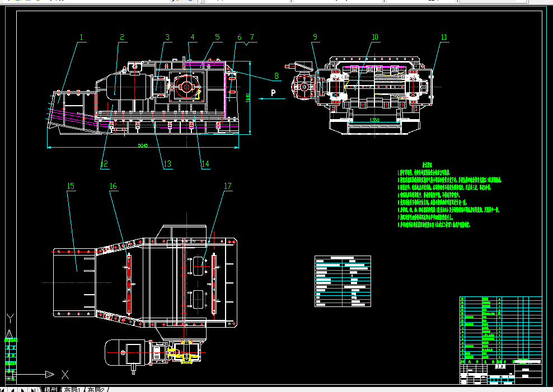Click the UCS Y axis label
Image resolution: width=553 pixels, height=392 pixels.
click(10, 319)
